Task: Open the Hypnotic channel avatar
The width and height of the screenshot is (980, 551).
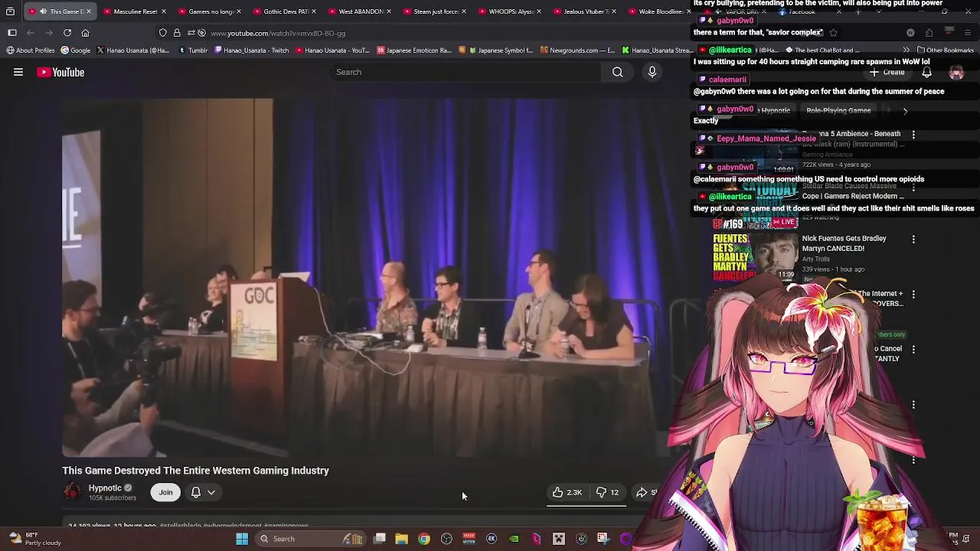Action: coord(72,492)
